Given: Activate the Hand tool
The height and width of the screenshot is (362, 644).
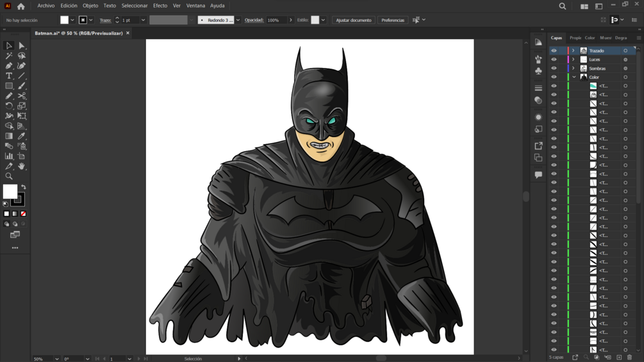Looking at the screenshot, I should click(x=21, y=166).
